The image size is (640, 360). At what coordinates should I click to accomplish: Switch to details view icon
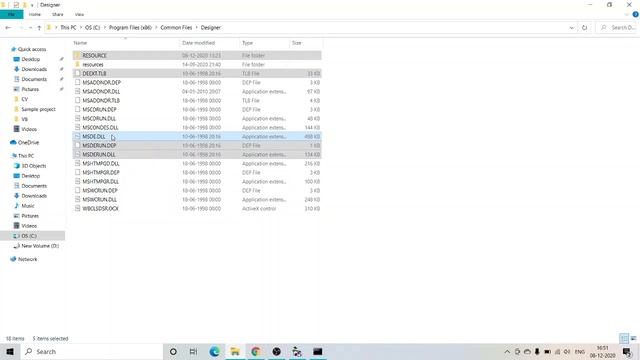pos(624,338)
